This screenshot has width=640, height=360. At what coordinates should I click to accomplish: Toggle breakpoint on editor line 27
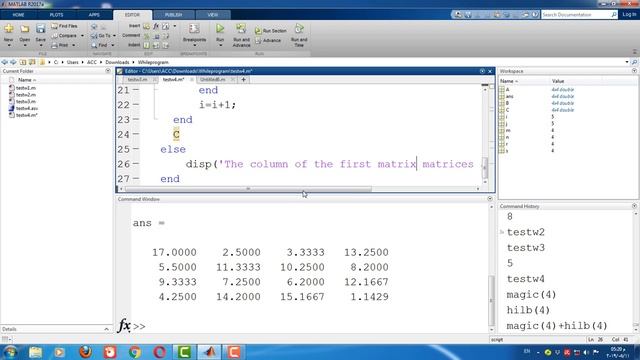coord(136,178)
